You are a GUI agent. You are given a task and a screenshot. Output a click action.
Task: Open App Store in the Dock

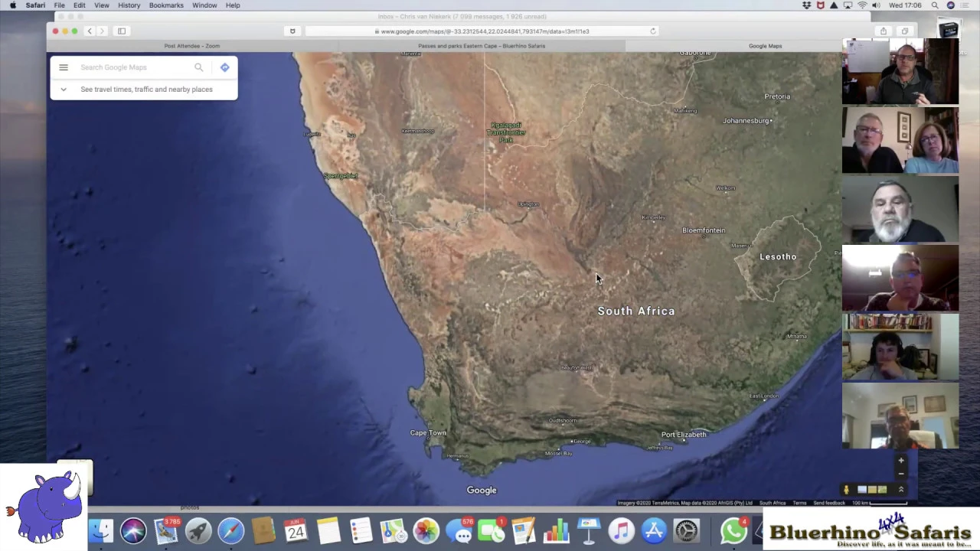(x=654, y=531)
